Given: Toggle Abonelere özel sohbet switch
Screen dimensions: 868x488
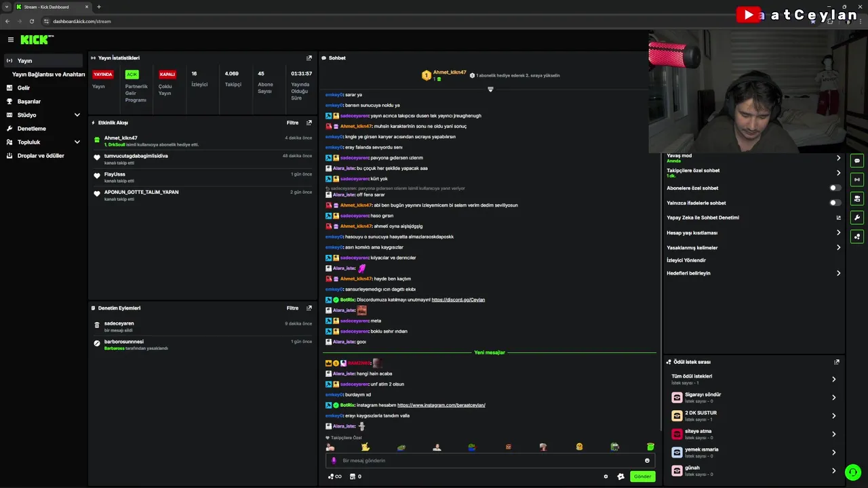Looking at the screenshot, I should click(835, 188).
